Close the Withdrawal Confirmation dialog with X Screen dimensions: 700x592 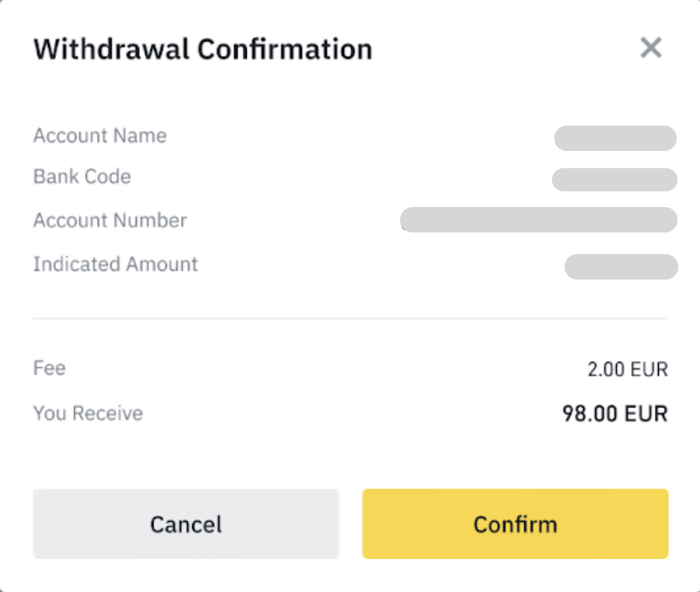coord(651,49)
